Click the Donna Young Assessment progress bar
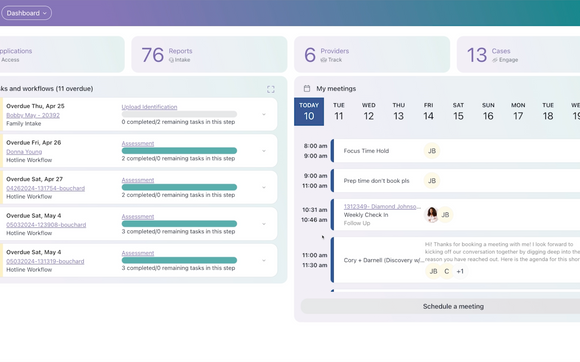 pyautogui.click(x=179, y=150)
